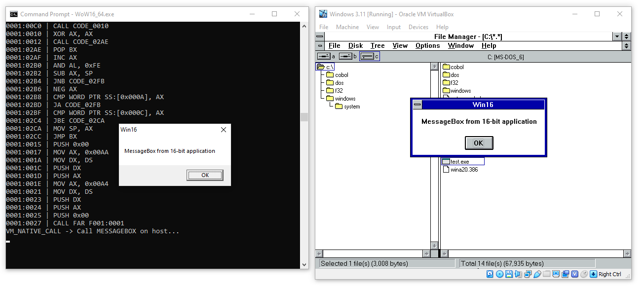Click virtualization features icon in status bar
The height and width of the screenshot is (287, 644).
pos(575,274)
